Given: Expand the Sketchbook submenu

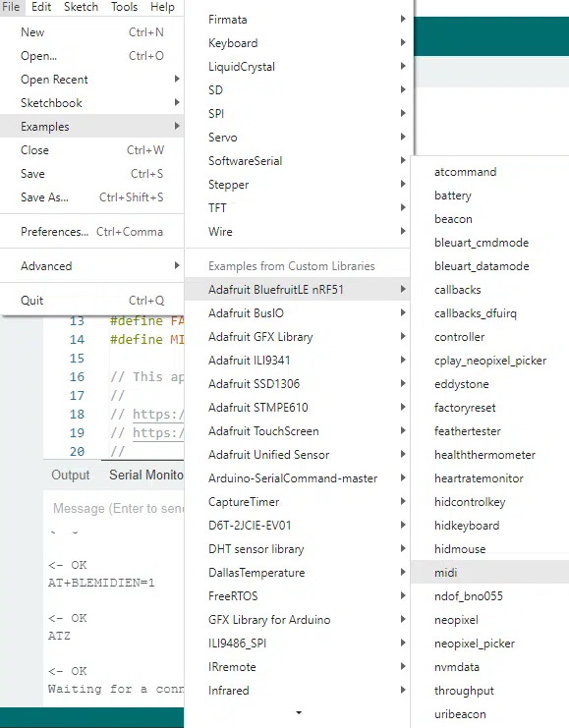Looking at the screenshot, I should click(x=92, y=103).
